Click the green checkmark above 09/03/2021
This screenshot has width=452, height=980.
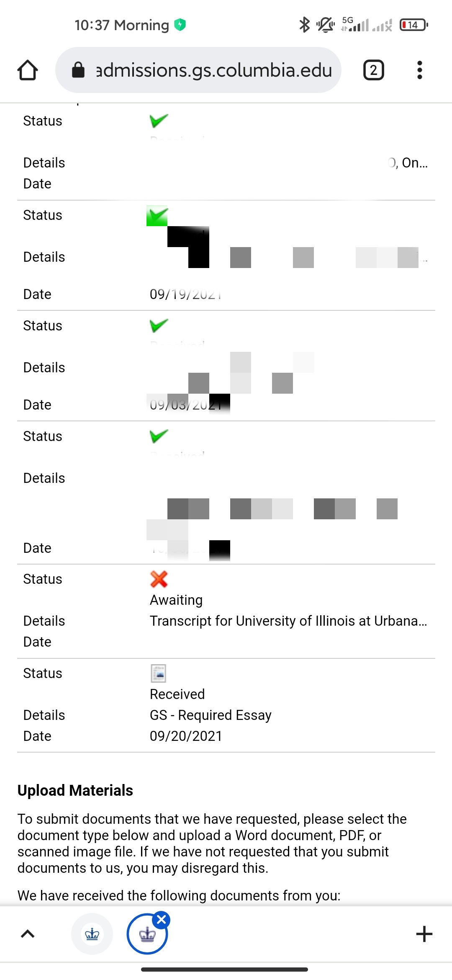tap(159, 325)
